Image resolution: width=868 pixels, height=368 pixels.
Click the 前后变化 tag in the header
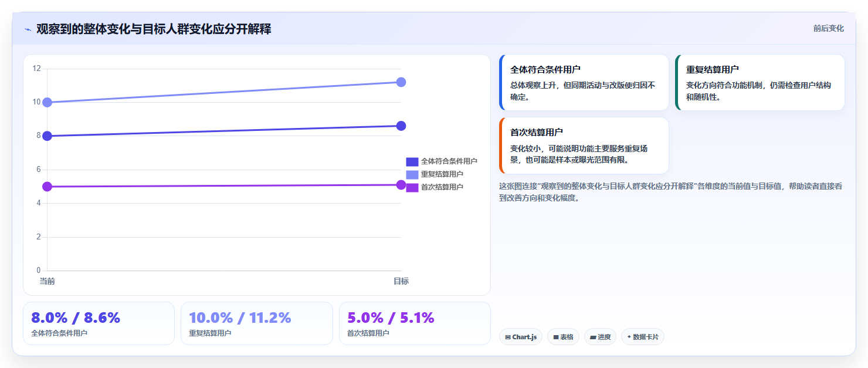point(828,28)
